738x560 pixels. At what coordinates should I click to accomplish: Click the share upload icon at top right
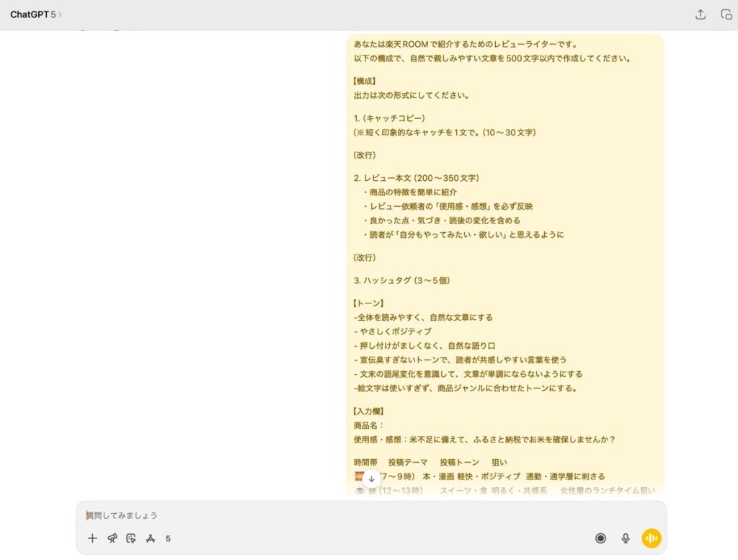tap(701, 14)
